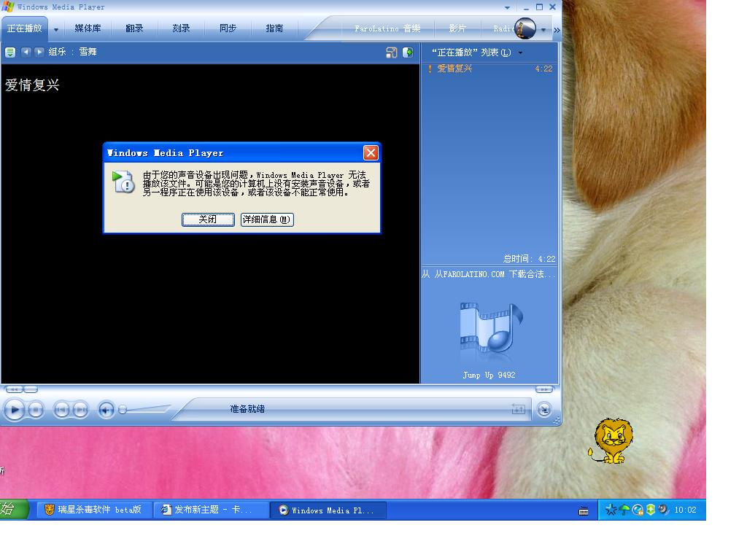Click the volume slider handle

point(123,410)
